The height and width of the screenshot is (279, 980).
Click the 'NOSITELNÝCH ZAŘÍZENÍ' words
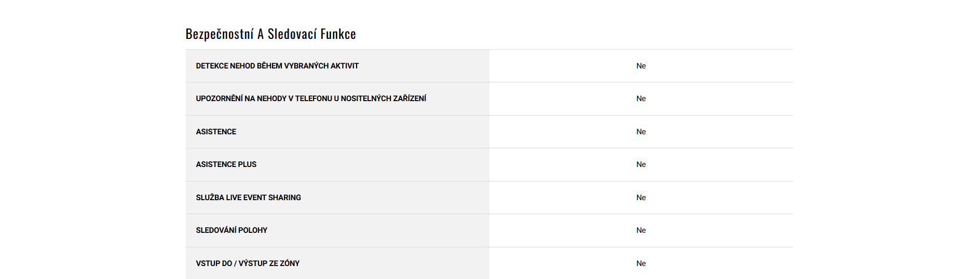(x=384, y=99)
